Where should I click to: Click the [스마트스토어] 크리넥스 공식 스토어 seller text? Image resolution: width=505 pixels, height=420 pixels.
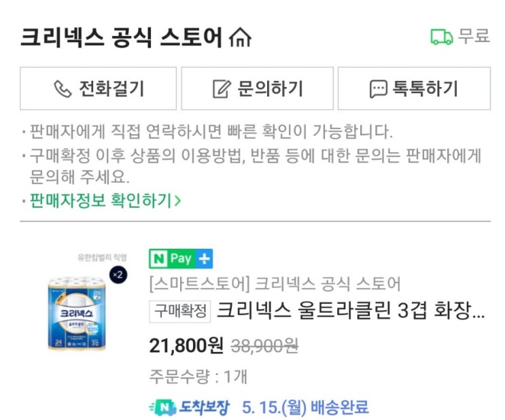275,283
